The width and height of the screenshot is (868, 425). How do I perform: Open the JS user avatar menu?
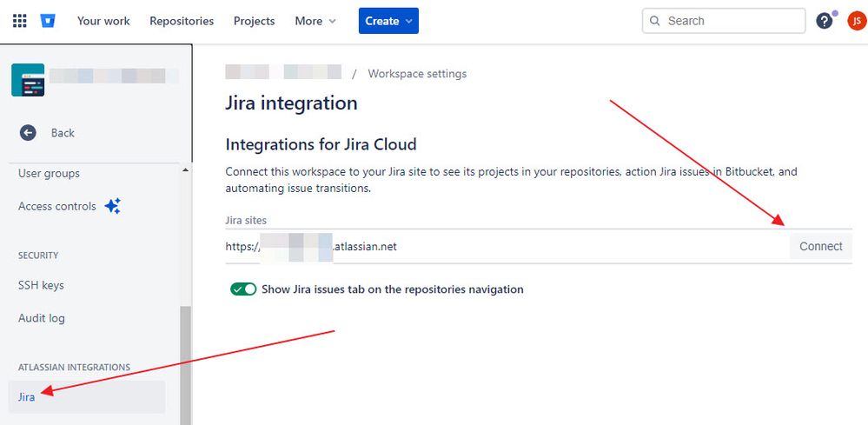[857, 21]
